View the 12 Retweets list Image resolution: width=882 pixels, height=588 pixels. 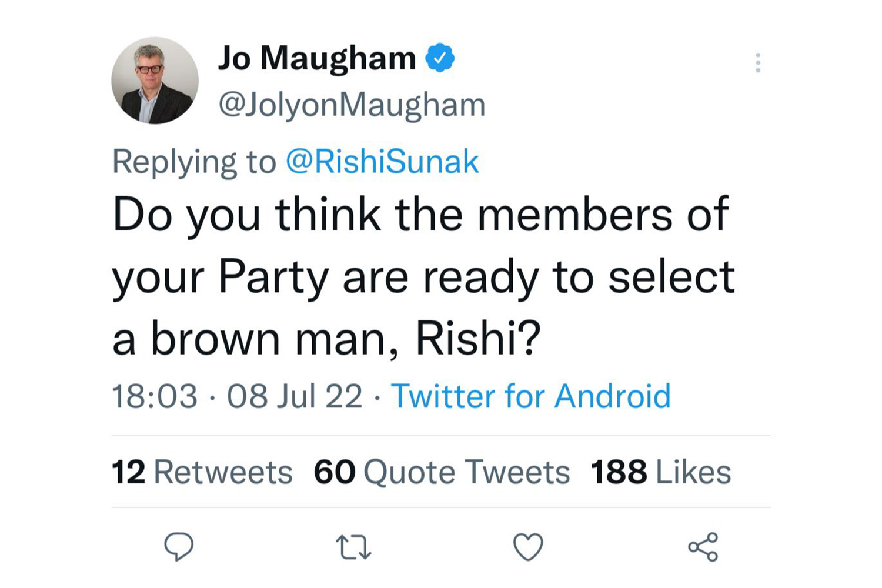pos(202,472)
